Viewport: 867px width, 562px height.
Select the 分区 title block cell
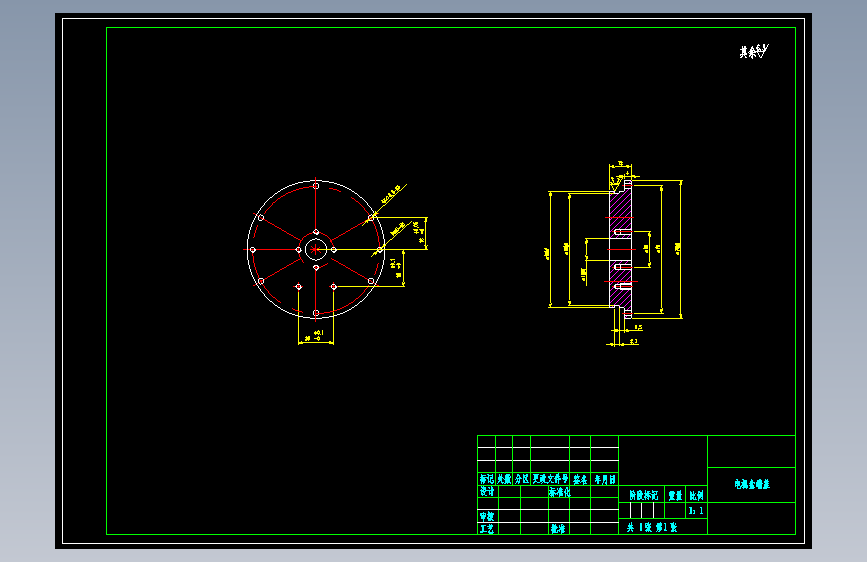pos(521,479)
